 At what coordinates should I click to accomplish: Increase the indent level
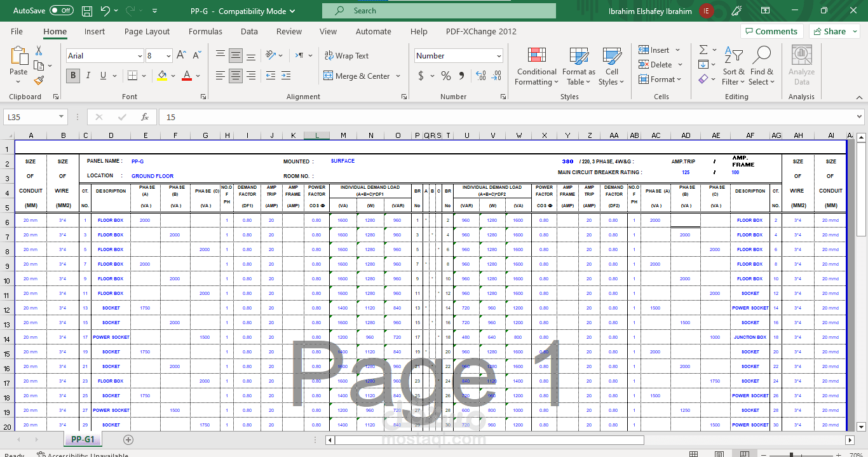coord(285,76)
